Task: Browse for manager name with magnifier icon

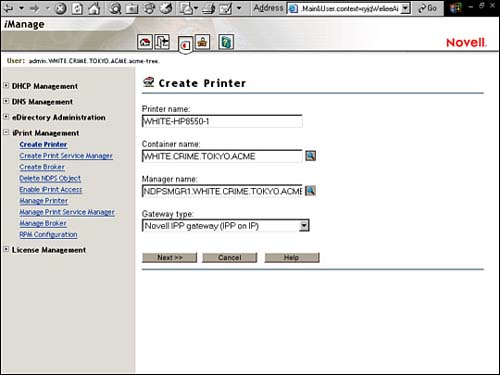Action: pos(311,191)
